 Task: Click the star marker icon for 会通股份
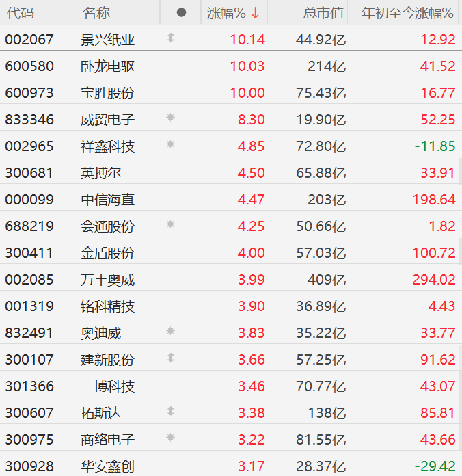click(x=170, y=224)
